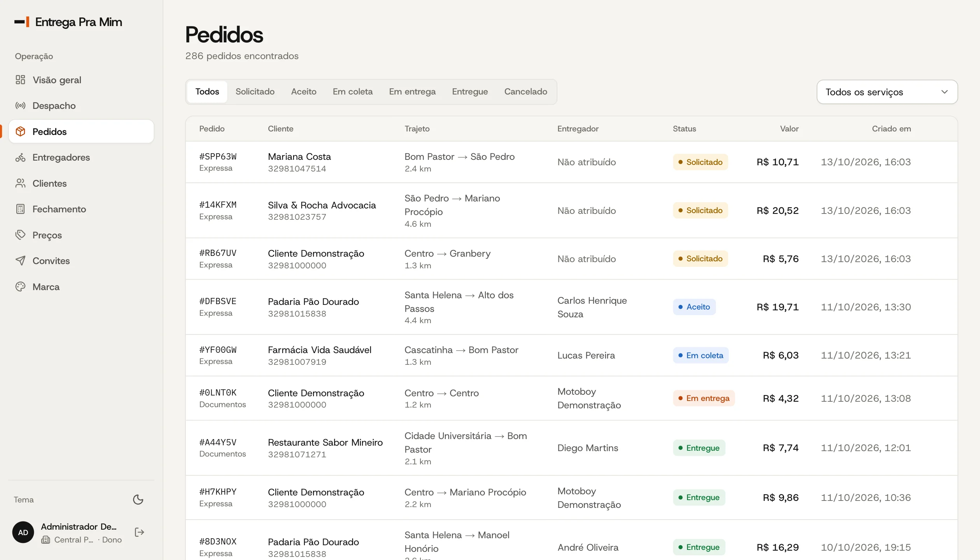Switch to the Entregue tab

[470, 92]
